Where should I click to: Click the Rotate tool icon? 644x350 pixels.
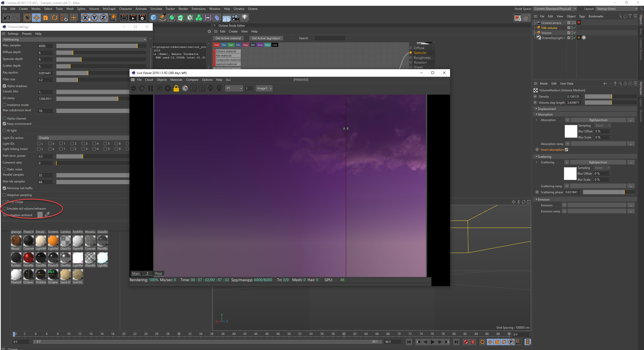click(54, 18)
